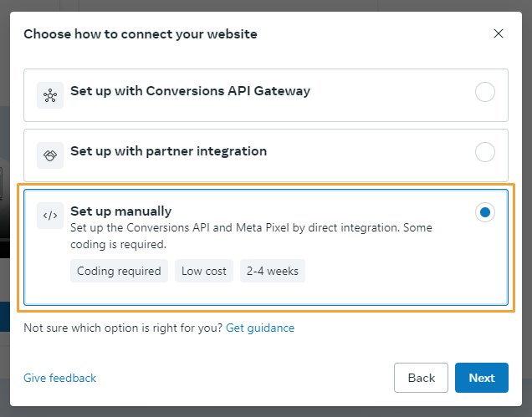Screen dimensions: 532x417
Task: Go back with the Back button
Action: (421, 378)
